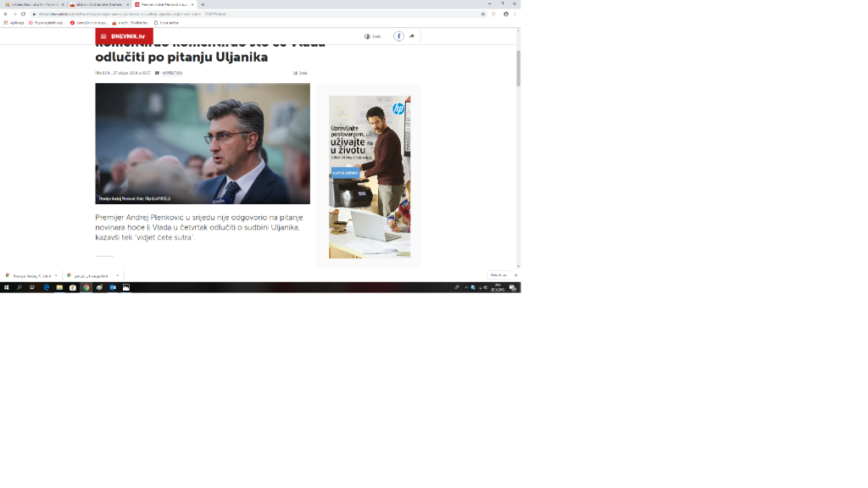Click the DNEVNIK.hr logo
This screenshot has width=868, height=488.
click(x=128, y=36)
